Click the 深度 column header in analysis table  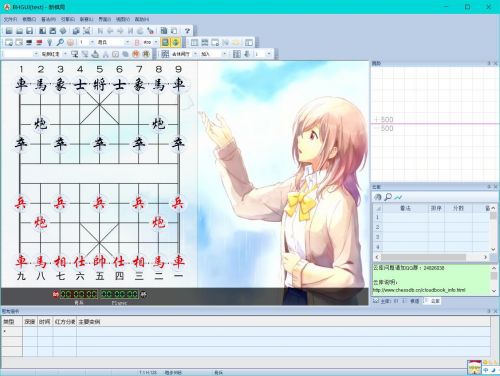30,322
